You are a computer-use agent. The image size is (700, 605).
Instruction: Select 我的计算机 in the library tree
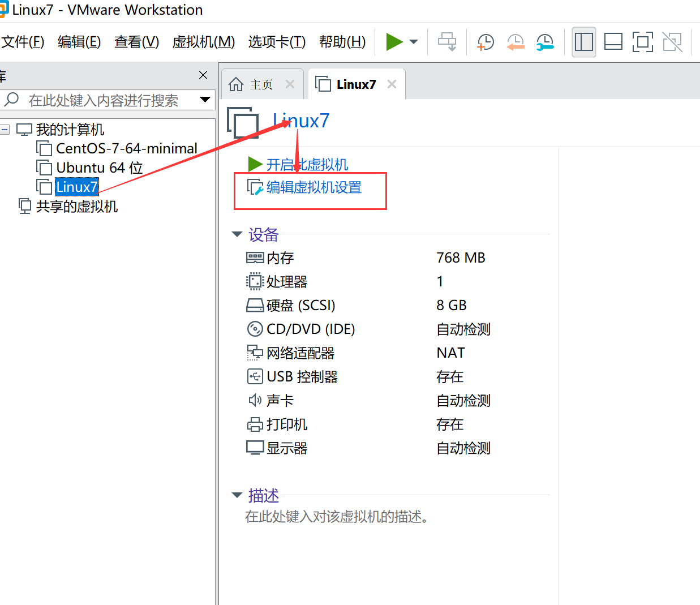70,130
